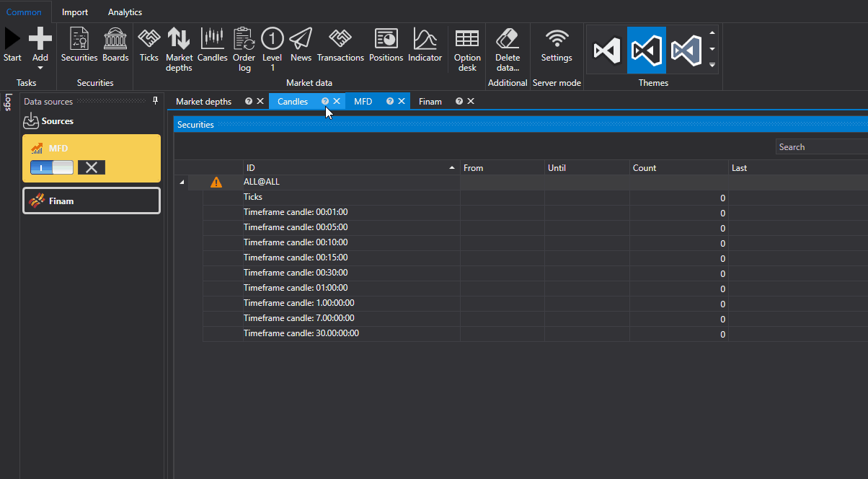Open the Boards icon
Image resolution: width=868 pixels, height=479 pixels.
[x=115, y=39]
